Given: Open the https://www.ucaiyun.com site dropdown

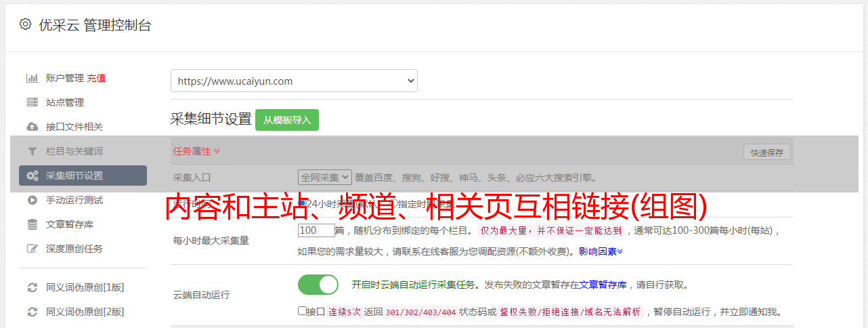Looking at the screenshot, I should click(x=294, y=81).
